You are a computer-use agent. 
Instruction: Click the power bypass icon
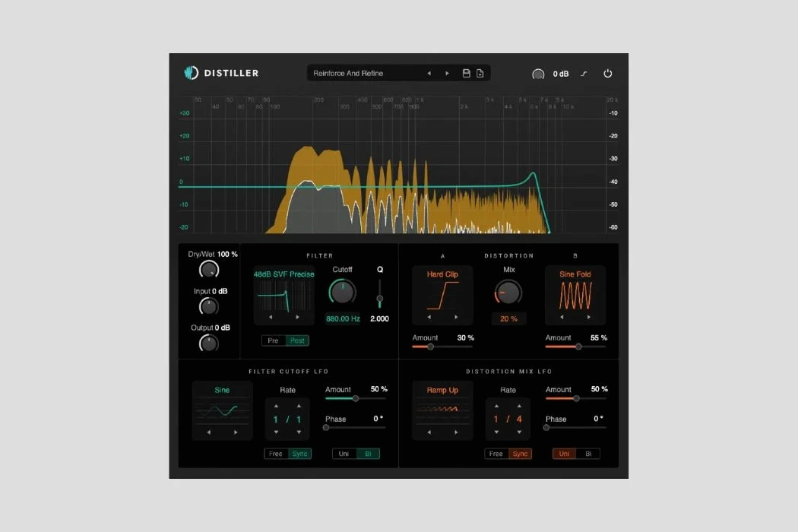607,74
